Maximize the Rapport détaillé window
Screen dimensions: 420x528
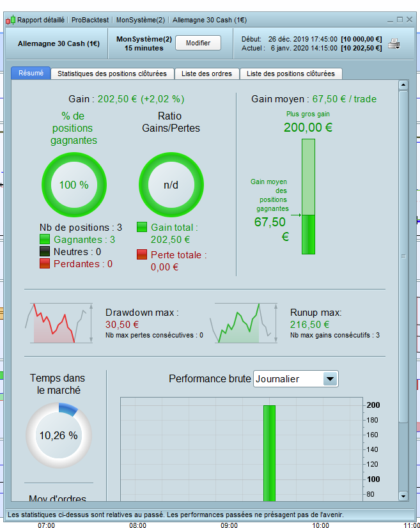400,20
